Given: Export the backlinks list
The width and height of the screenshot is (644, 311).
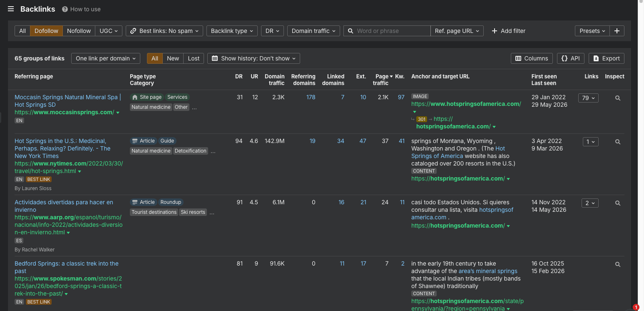Looking at the screenshot, I should (607, 58).
